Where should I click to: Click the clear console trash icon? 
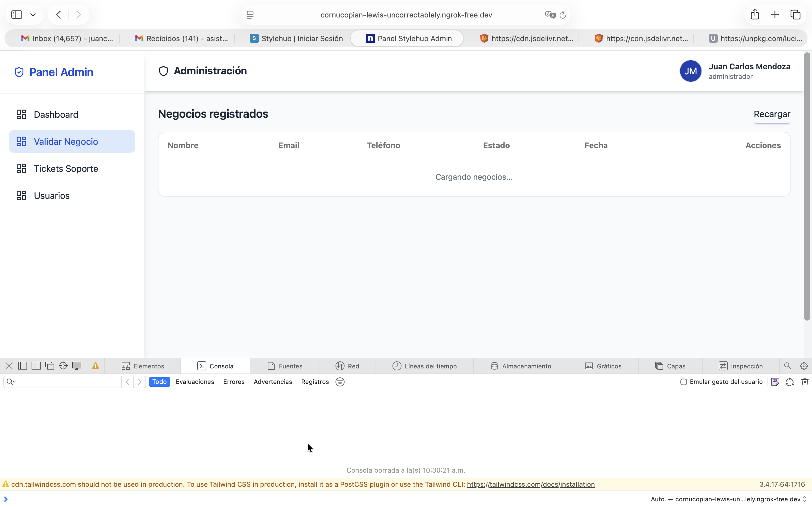tap(805, 382)
